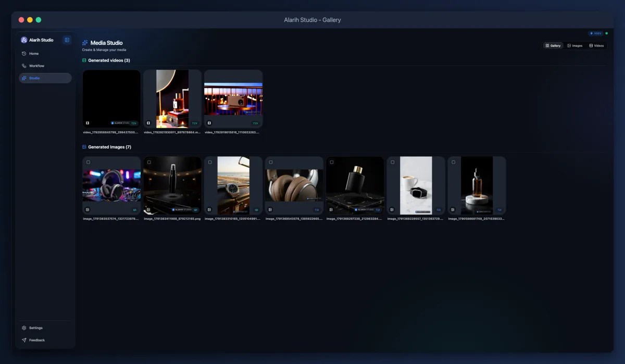Open the wristwatch beach image thumbnail
The height and width of the screenshot is (364, 625).
233,185
